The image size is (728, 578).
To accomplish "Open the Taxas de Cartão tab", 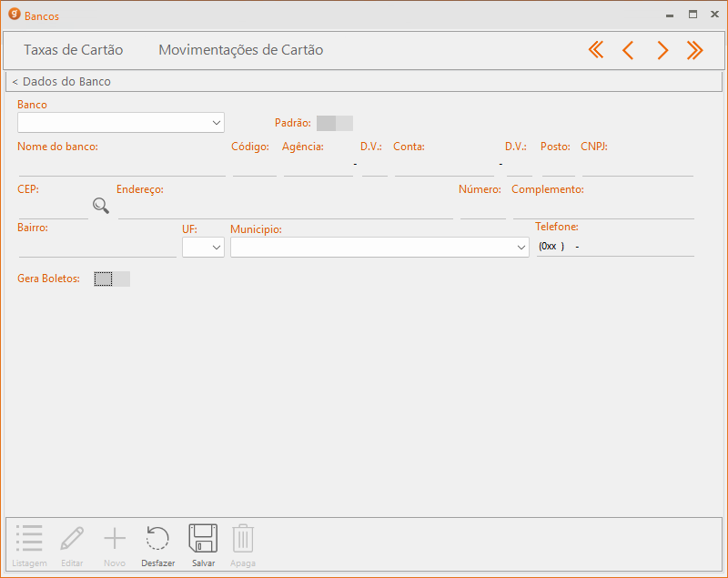I will click(x=73, y=50).
